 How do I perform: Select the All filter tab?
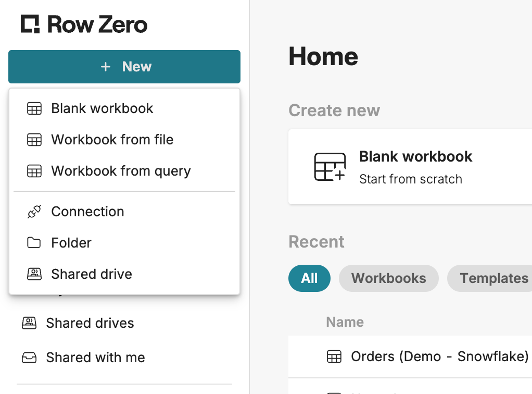[x=309, y=278]
